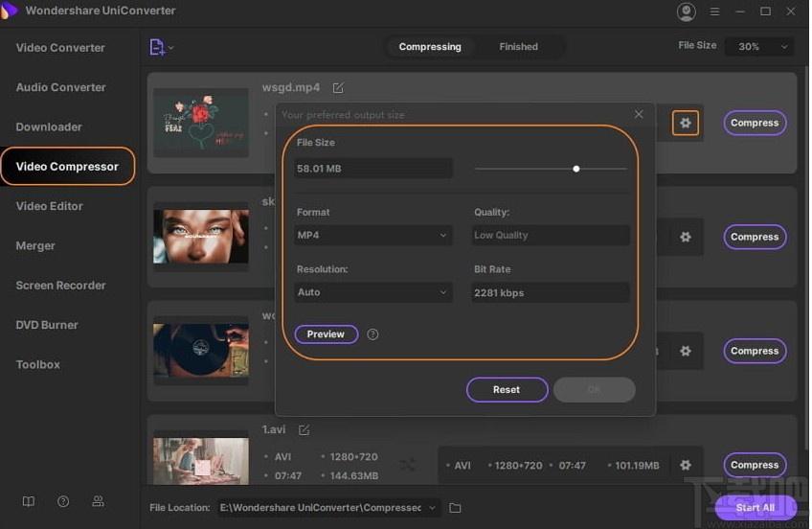812x529 pixels.
Task: Click the add file icon
Action: (157, 47)
